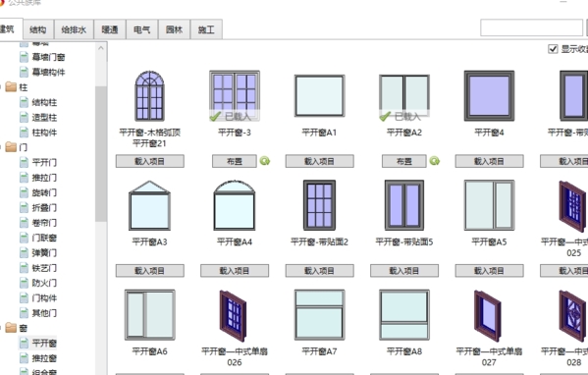Screen dimensions: 588x375
Task: Toggle the 显示收藏 checkbox
Action: (x=553, y=49)
